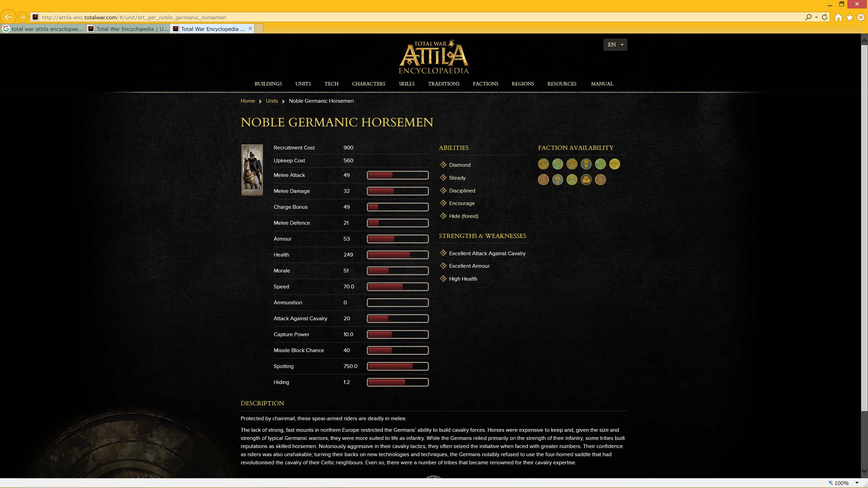Image resolution: width=868 pixels, height=488 pixels.
Task: Go to Units breadcrumb link
Action: coord(272,101)
